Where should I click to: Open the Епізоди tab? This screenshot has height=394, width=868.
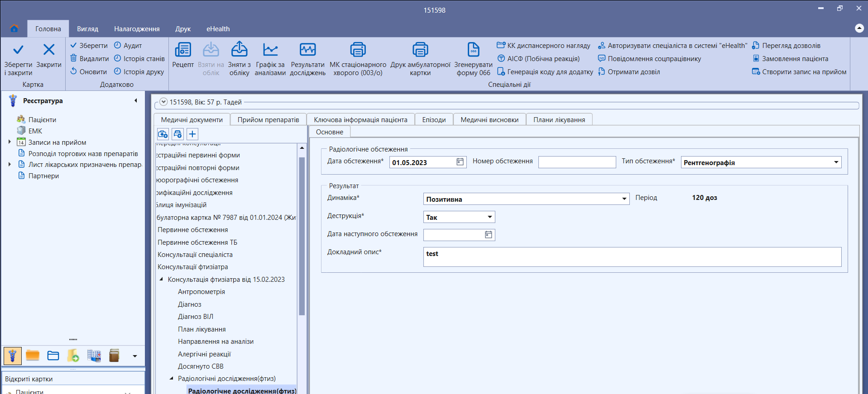[434, 119]
